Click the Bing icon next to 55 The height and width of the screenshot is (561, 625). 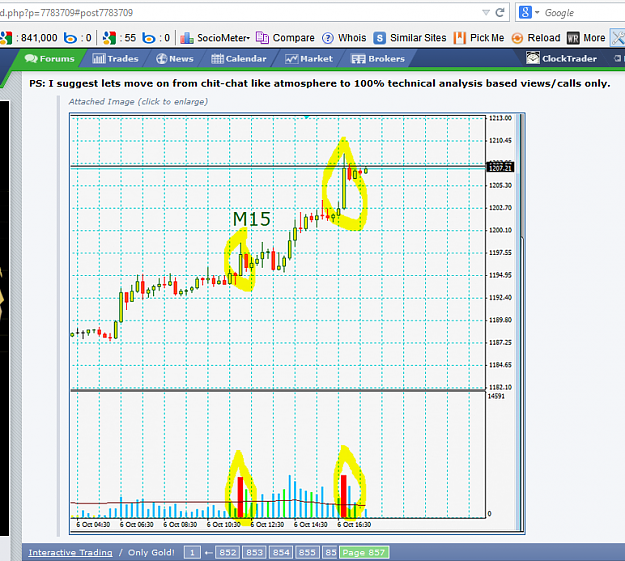[x=149, y=38]
